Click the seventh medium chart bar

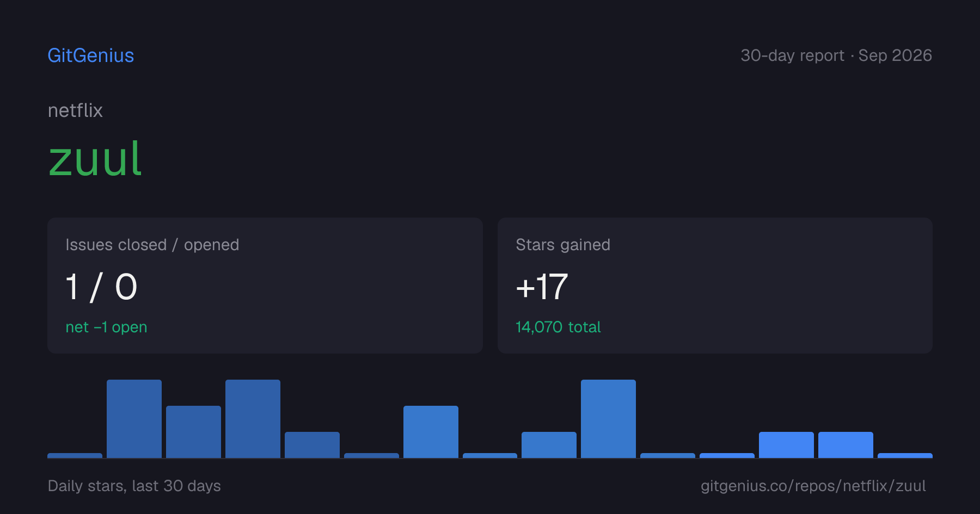tap(431, 432)
